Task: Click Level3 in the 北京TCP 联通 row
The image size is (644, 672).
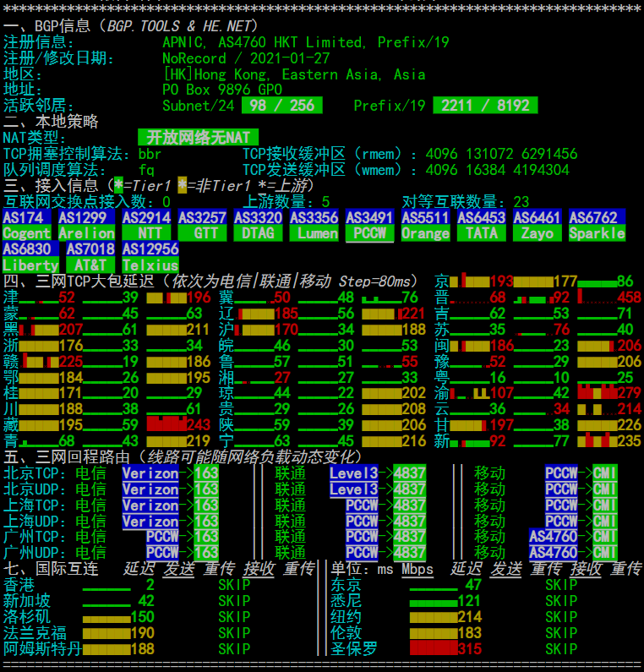Action: pos(353,473)
